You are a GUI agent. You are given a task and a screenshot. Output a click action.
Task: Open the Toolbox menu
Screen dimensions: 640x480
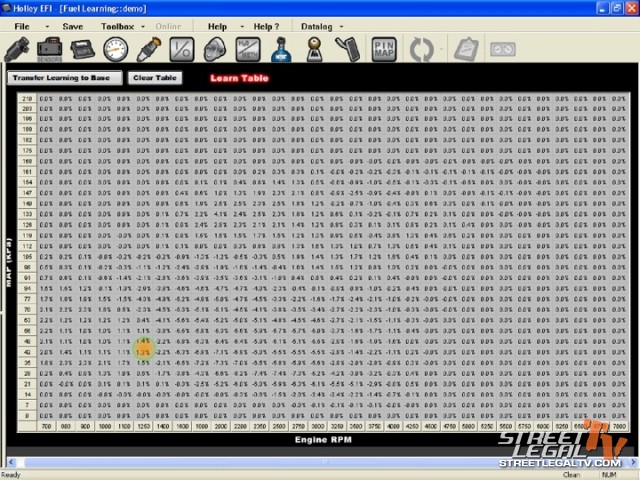[x=118, y=27]
